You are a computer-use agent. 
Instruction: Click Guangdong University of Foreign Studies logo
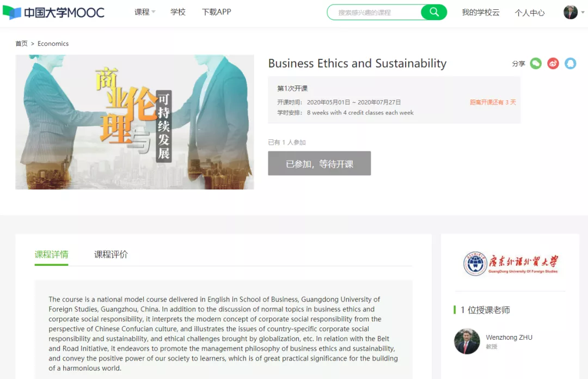click(x=510, y=264)
